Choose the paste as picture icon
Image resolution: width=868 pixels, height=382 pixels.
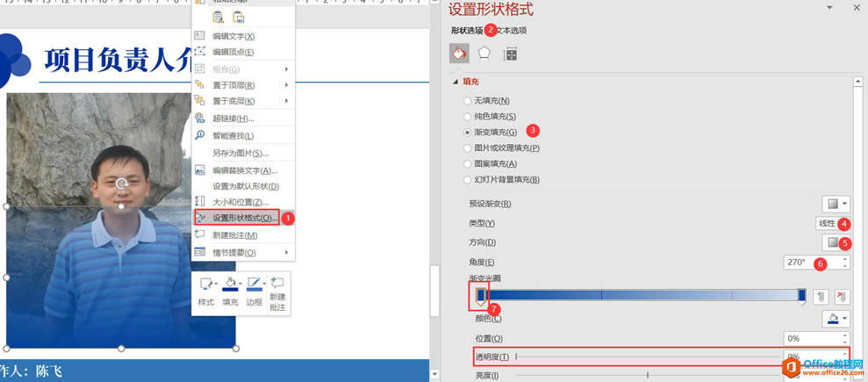click(x=239, y=18)
